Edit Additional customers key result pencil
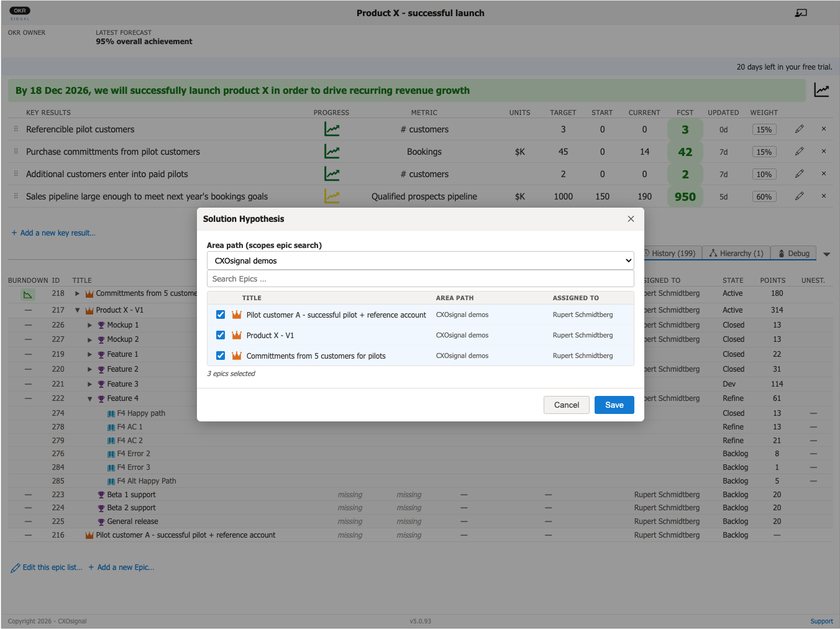Viewport: 840px width, 629px height. click(800, 174)
